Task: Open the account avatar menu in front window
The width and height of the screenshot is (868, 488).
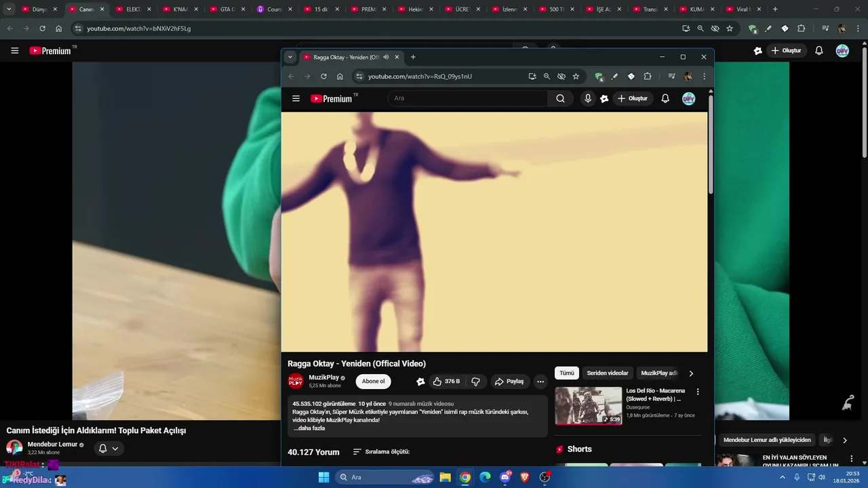Action: (688, 98)
